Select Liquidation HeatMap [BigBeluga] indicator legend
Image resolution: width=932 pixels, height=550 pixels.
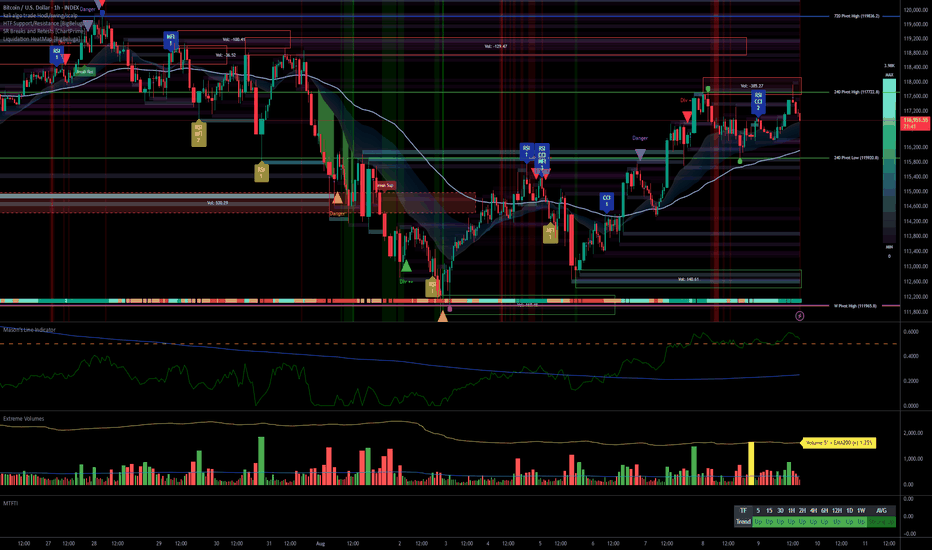41,39
